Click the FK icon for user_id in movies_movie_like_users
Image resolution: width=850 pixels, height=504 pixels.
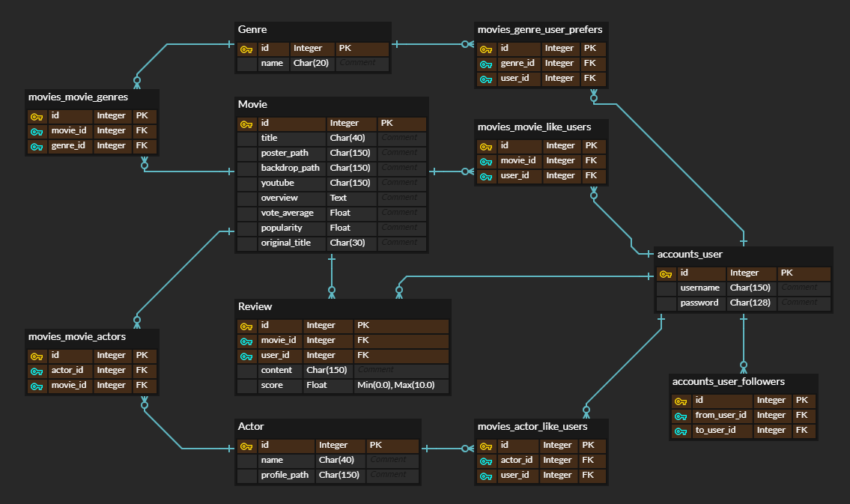tap(486, 175)
